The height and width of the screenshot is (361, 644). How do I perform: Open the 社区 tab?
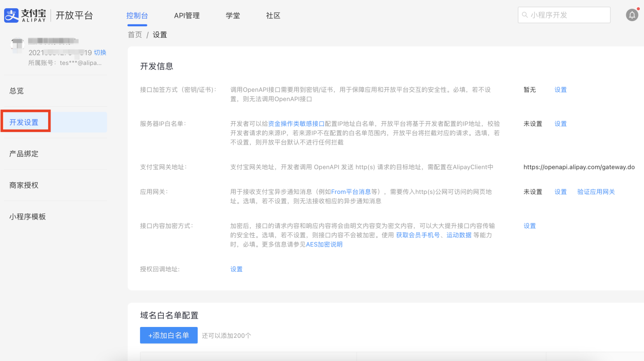click(273, 15)
